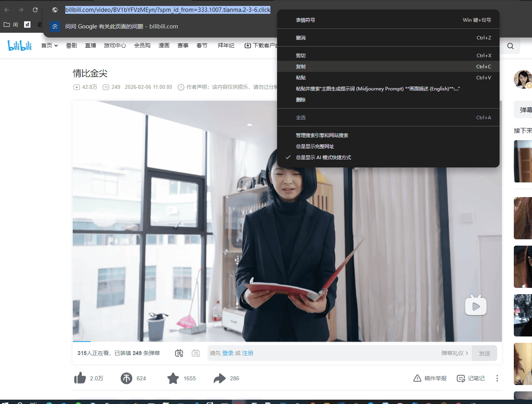Click the 注册 registration link

tap(248, 353)
